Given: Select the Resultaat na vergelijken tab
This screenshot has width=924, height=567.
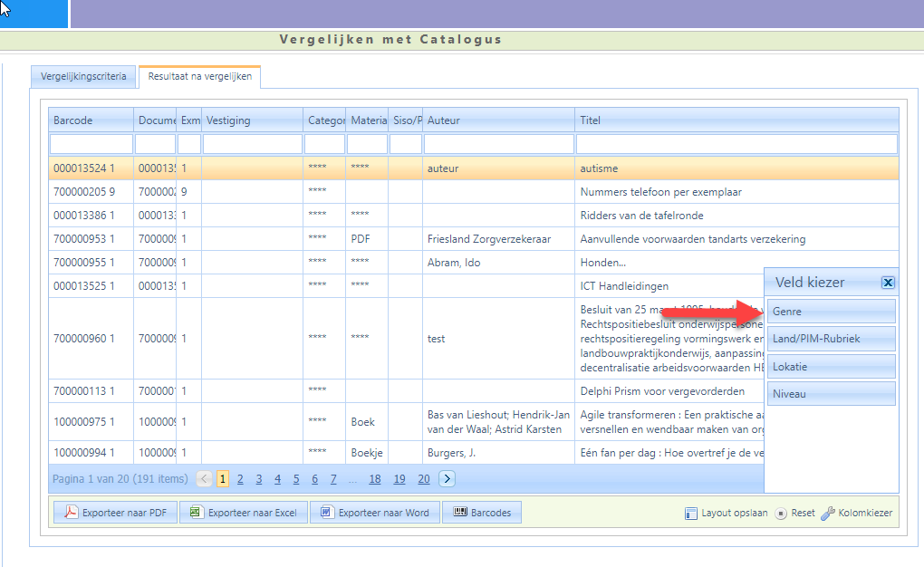Looking at the screenshot, I should [x=200, y=77].
